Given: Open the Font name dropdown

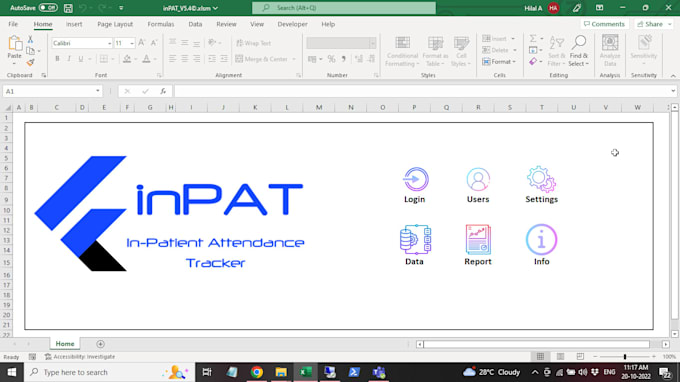Looking at the screenshot, I should pos(109,43).
